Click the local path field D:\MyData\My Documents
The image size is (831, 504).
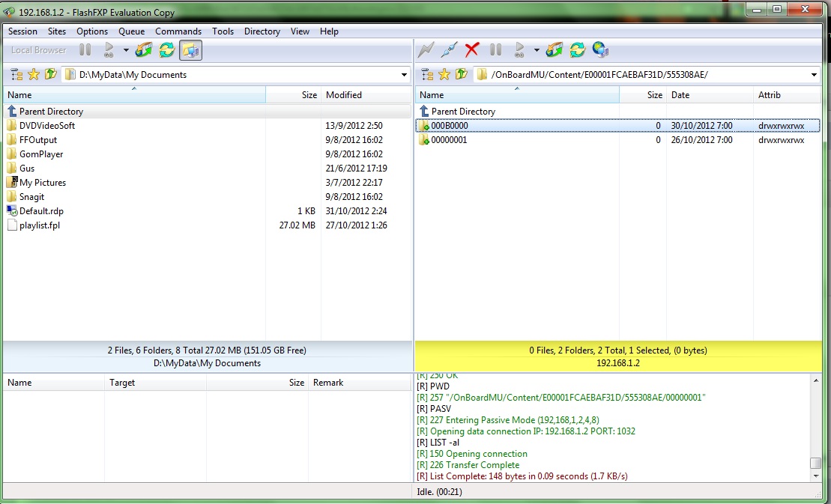click(x=236, y=75)
